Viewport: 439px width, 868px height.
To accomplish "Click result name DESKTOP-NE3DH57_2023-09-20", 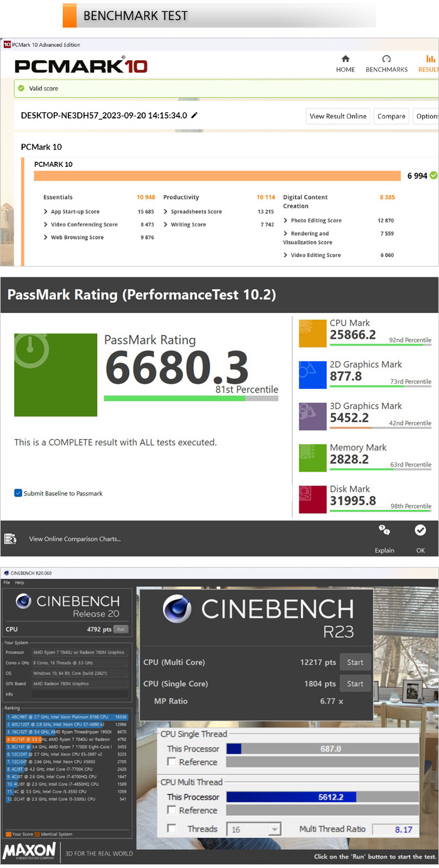I will (x=104, y=115).
